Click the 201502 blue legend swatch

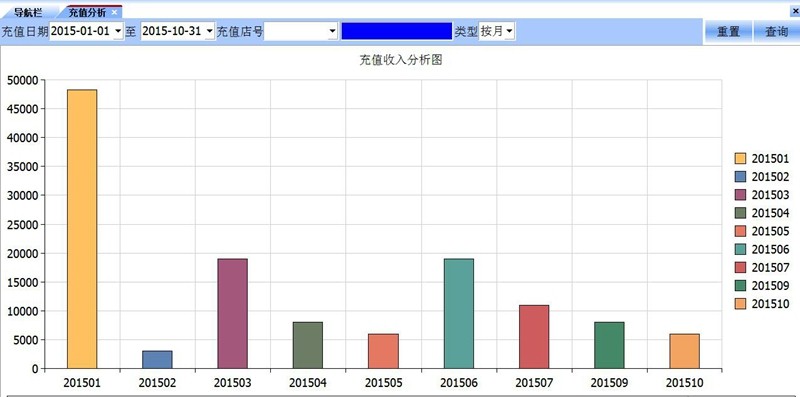tap(740, 177)
